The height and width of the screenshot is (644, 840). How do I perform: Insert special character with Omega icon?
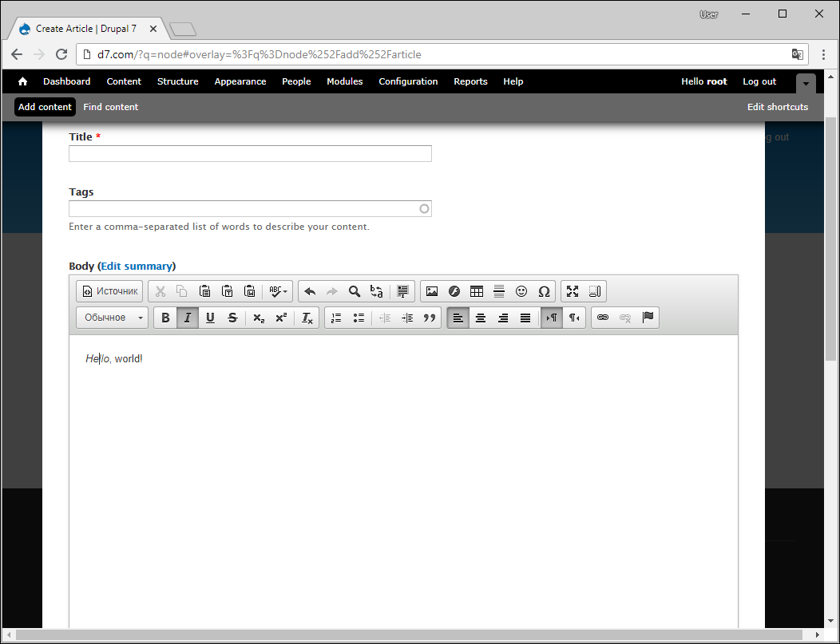point(544,291)
